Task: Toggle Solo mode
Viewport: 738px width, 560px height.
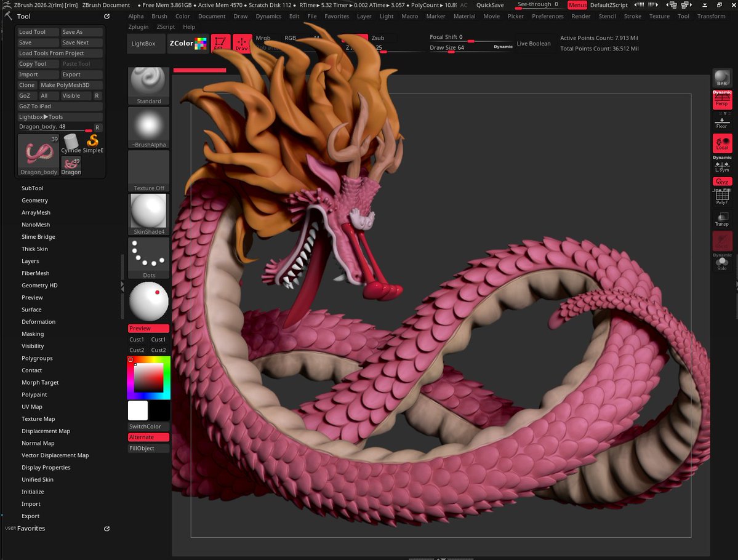Action: (722, 263)
